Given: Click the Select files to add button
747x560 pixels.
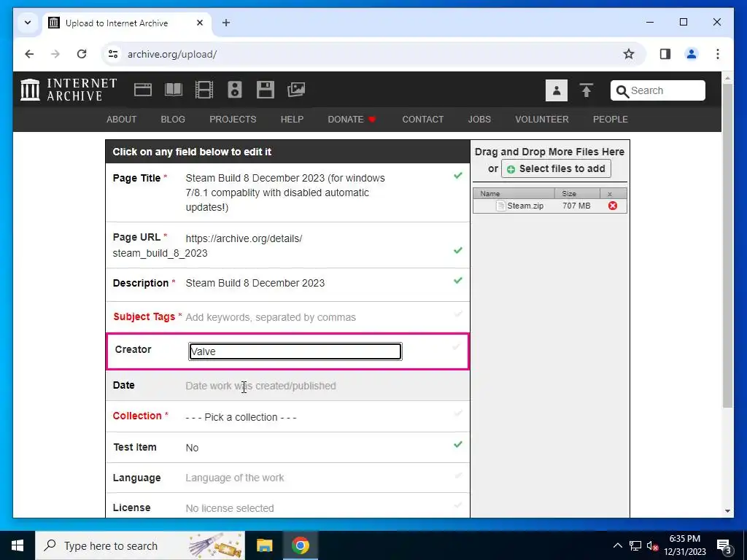Looking at the screenshot, I should tap(556, 168).
